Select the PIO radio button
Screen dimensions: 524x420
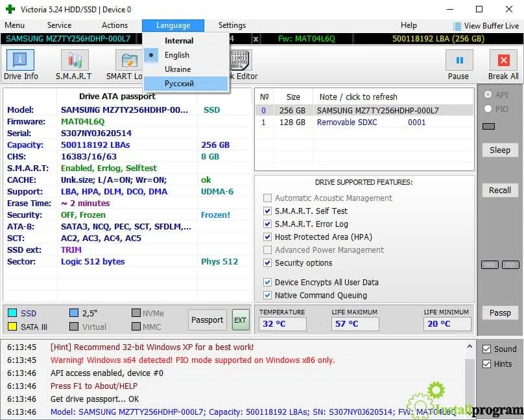pyautogui.click(x=488, y=108)
